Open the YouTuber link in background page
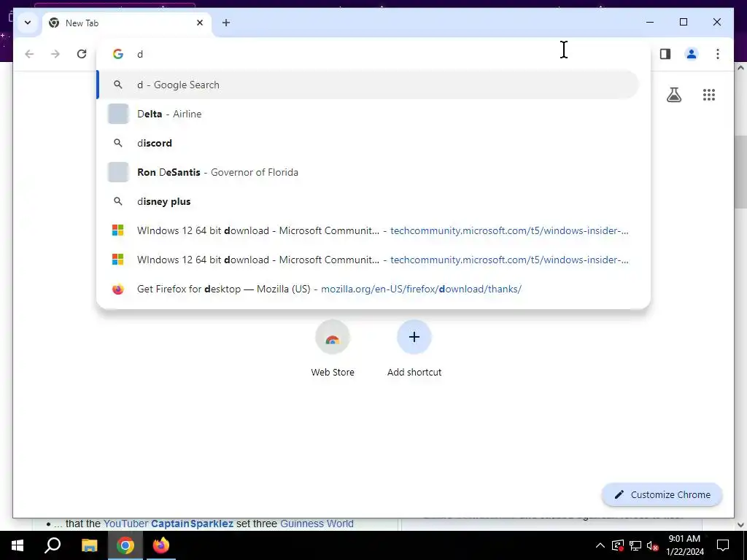 [125, 524]
